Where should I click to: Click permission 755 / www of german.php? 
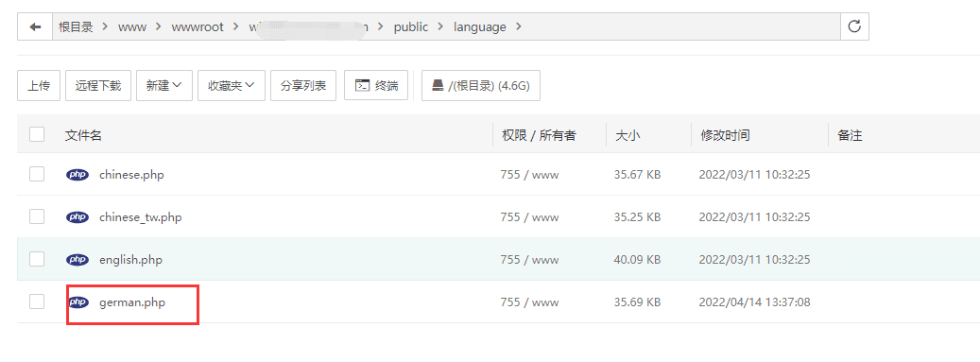click(x=530, y=302)
